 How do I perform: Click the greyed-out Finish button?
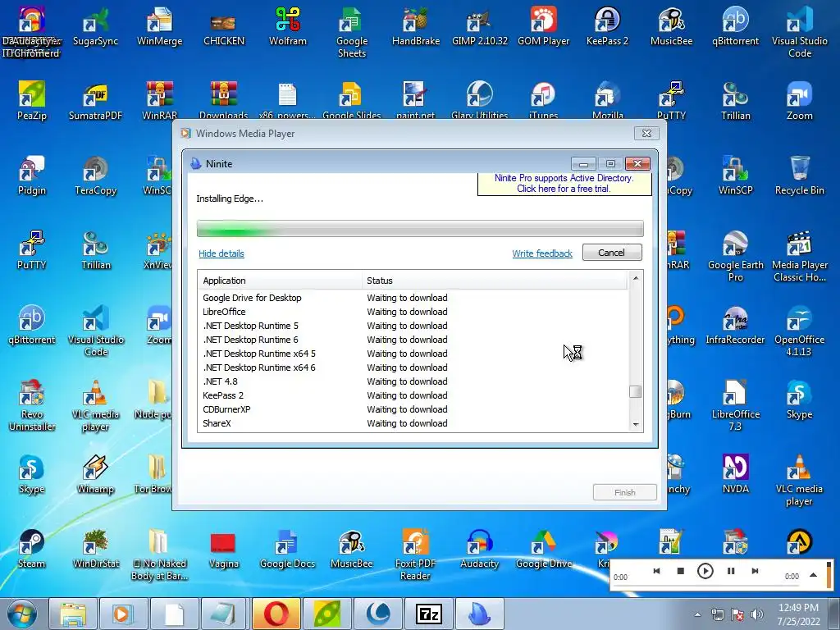pos(624,492)
